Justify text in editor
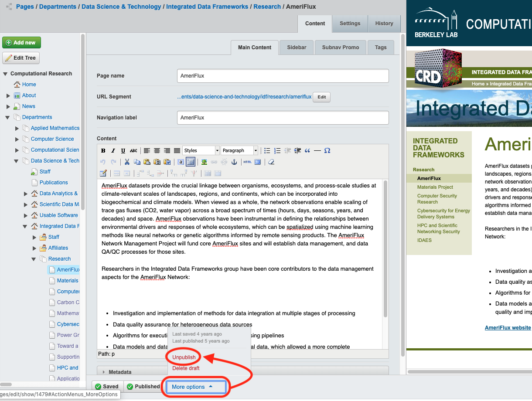This screenshot has height=401, width=532. 177,151
